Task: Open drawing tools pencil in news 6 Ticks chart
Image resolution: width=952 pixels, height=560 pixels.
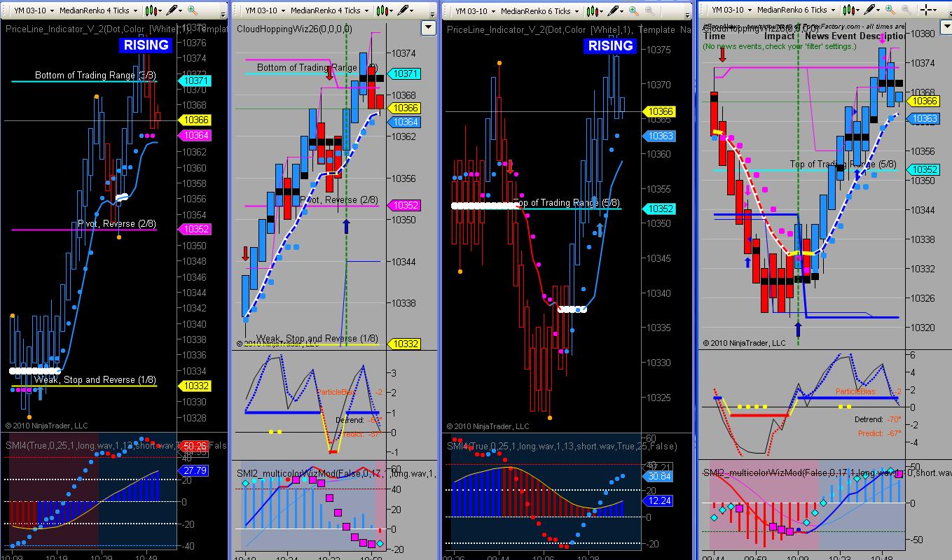Action: pyautogui.click(x=871, y=10)
